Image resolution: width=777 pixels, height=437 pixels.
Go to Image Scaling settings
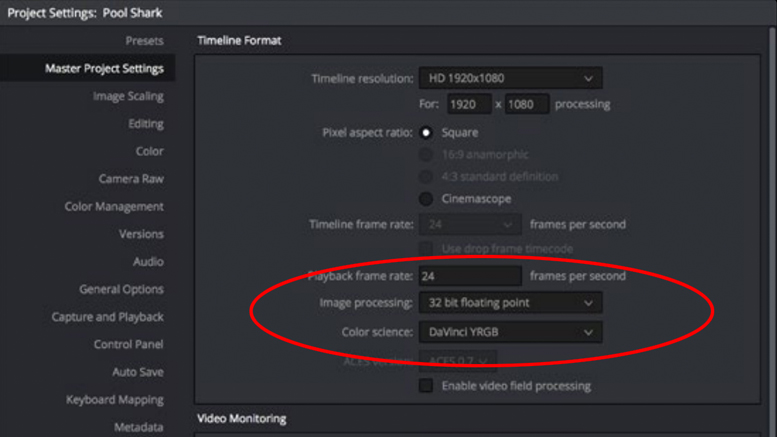(x=128, y=96)
